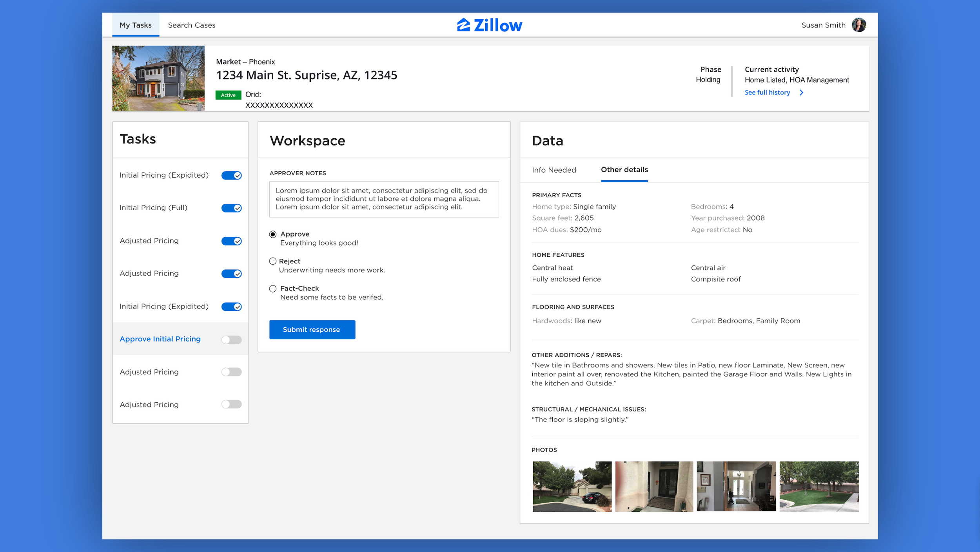The image size is (980, 552).
Task: Click into the Approver Notes text box
Action: [383, 199]
